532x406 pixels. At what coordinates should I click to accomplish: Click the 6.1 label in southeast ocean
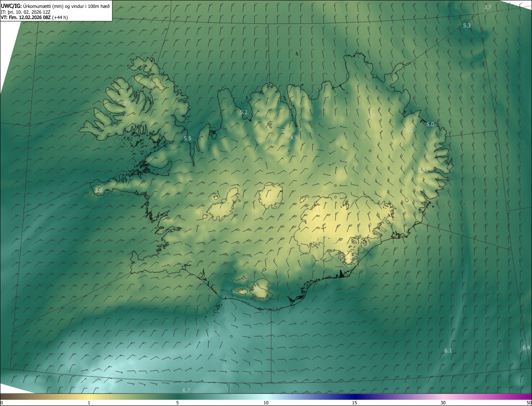(448, 351)
